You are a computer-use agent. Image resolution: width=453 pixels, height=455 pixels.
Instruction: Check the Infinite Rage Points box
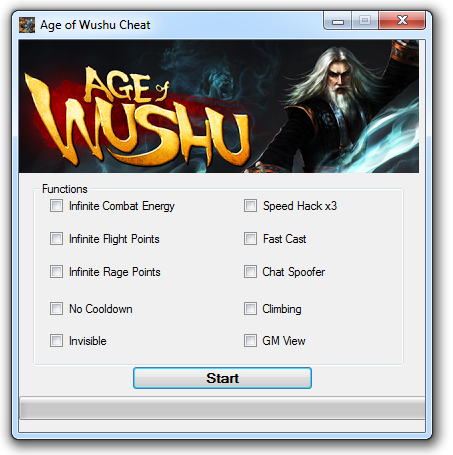[56, 272]
